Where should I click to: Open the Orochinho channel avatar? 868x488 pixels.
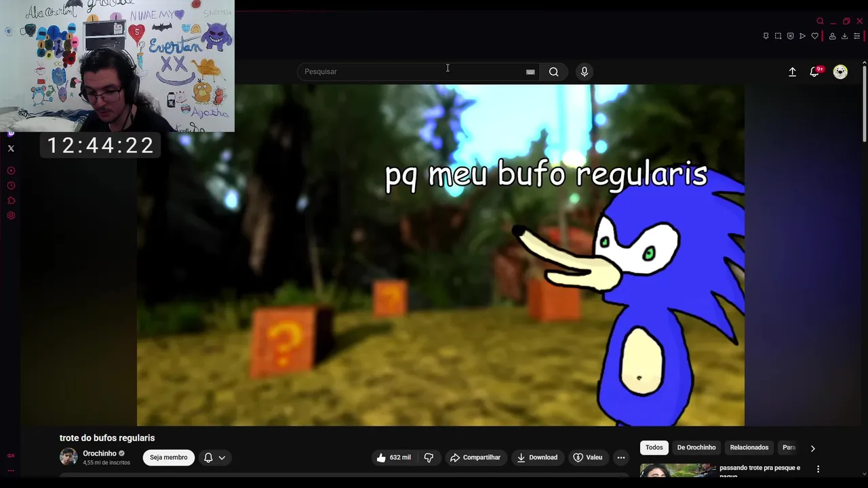(x=68, y=457)
